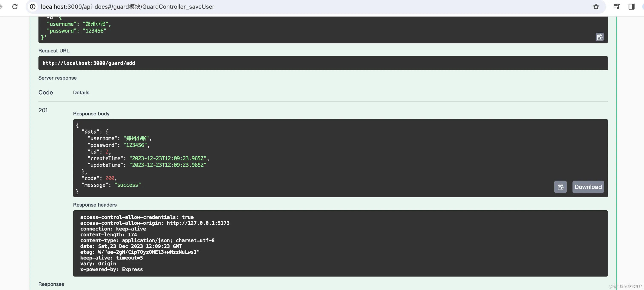This screenshot has height=290, width=644.
Task: Copy response body with clipboard icon
Action: coord(560,187)
